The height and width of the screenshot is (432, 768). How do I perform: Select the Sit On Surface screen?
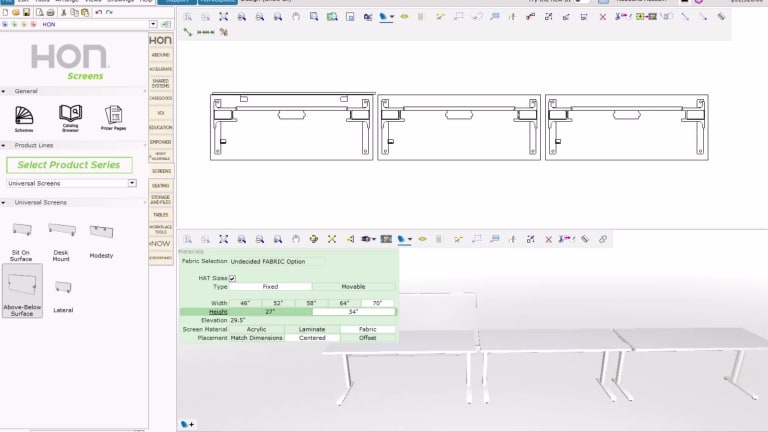point(22,241)
